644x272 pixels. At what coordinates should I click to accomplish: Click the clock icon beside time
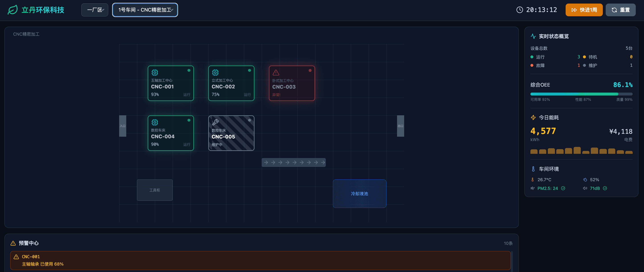(x=520, y=10)
